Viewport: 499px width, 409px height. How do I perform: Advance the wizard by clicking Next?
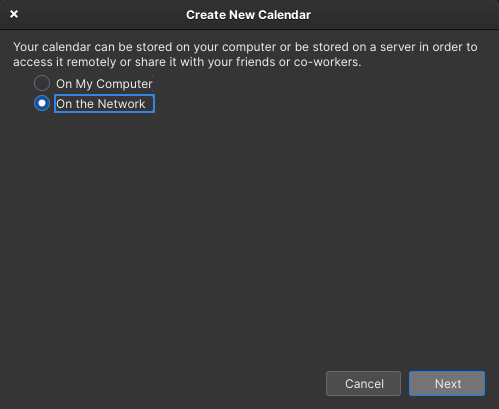pyautogui.click(x=447, y=383)
